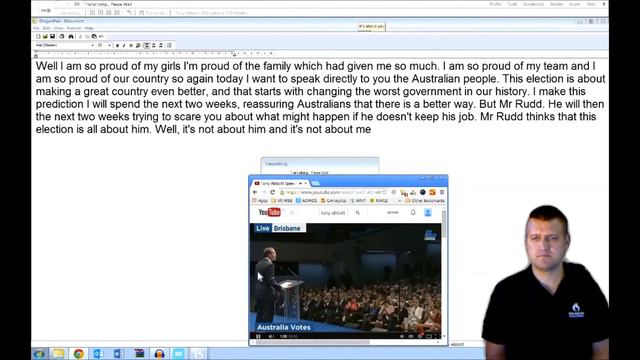
Task: Open Chrome from the taskbar
Action: coord(79,353)
